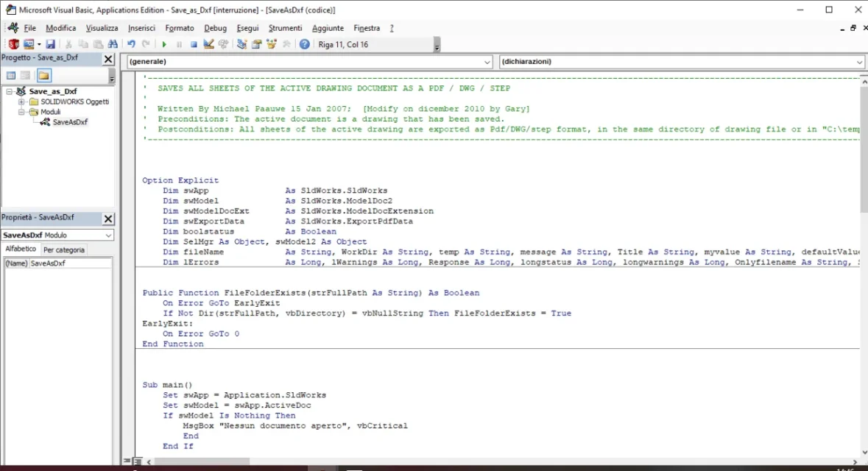This screenshot has height=471, width=868.
Task: Open the Debug menu
Action: pos(215,28)
